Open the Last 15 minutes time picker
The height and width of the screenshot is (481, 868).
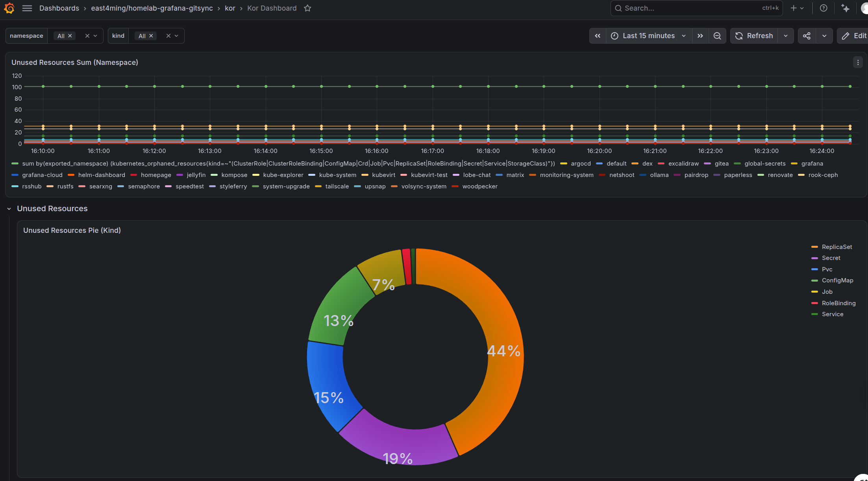click(649, 36)
